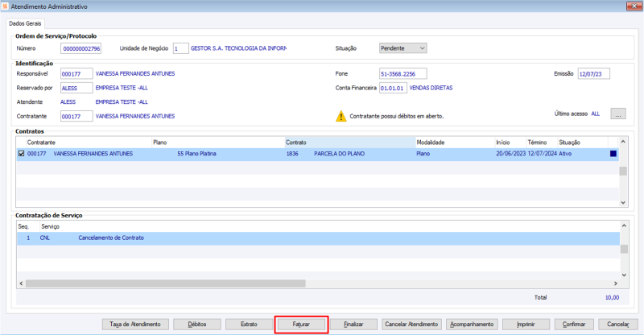Image resolution: width=644 pixels, height=335 pixels.
Task: Click the dark blue color square in contract row
Action: click(613, 154)
